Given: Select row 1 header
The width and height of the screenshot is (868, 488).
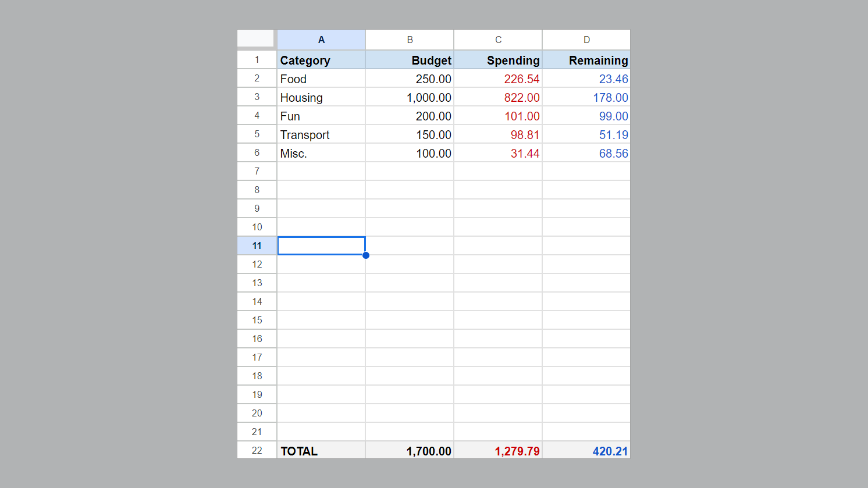Looking at the screenshot, I should click(x=257, y=59).
